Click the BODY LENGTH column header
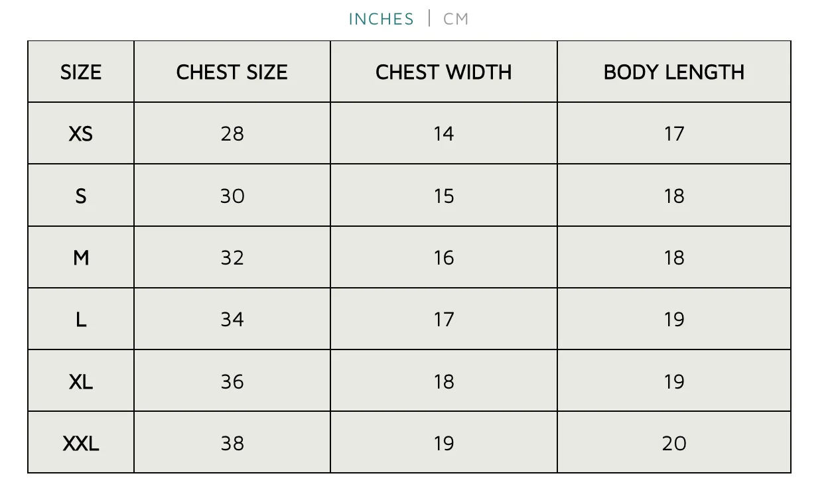Screen dimensions: 832x504 coord(674,72)
